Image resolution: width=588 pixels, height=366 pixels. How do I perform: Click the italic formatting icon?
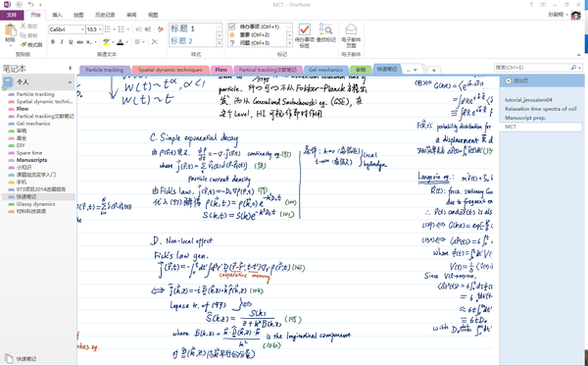(62, 42)
